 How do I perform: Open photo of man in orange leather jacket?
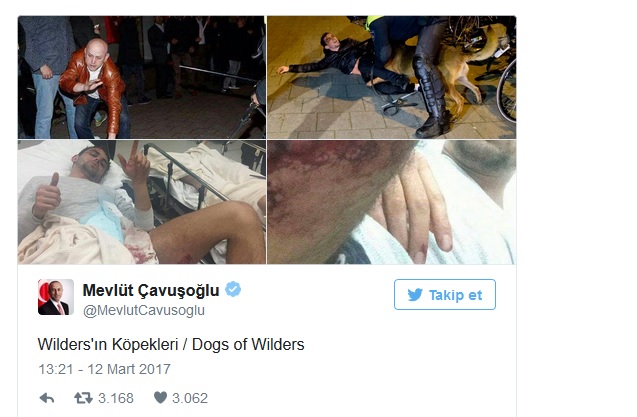coord(142,77)
